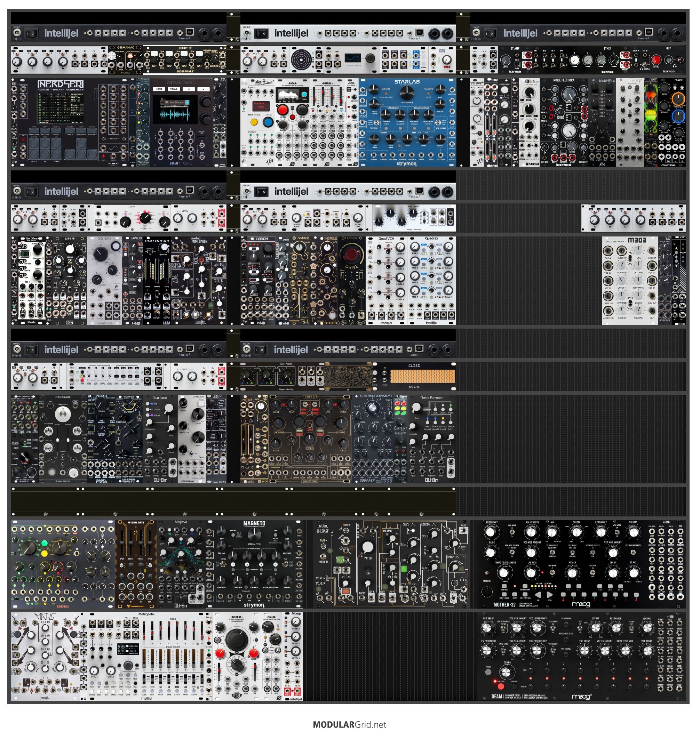The image size is (700, 732).
Task: Click the strymon logo on Starlab
Action: [x=406, y=163]
